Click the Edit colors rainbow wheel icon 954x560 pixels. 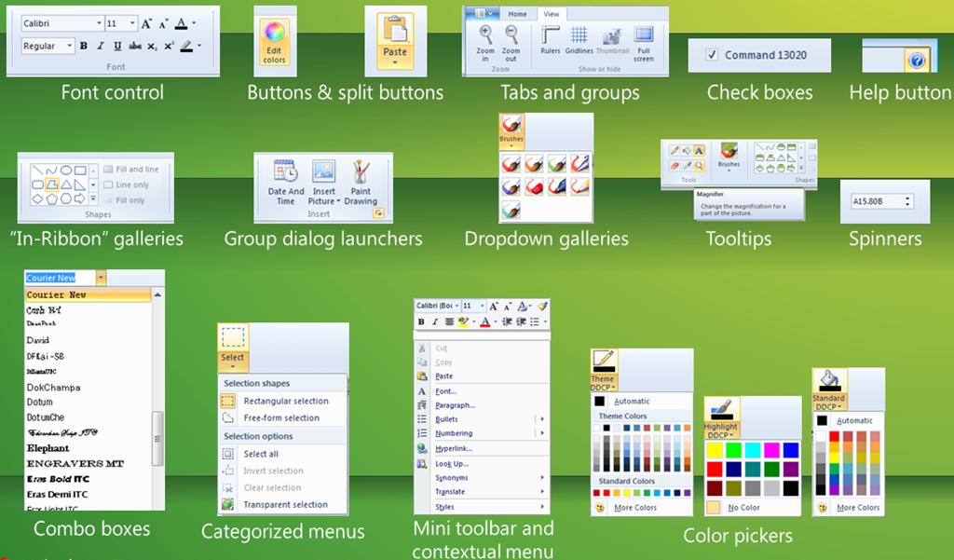pyautogui.click(x=274, y=34)
